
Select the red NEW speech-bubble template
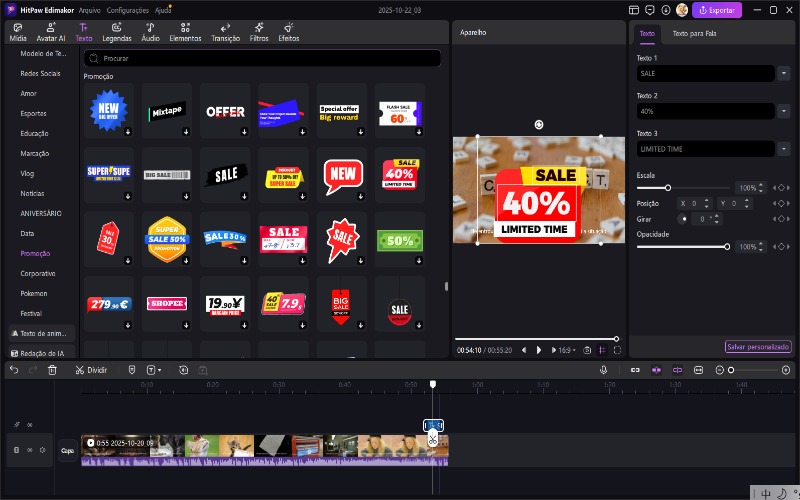(342, 175)
